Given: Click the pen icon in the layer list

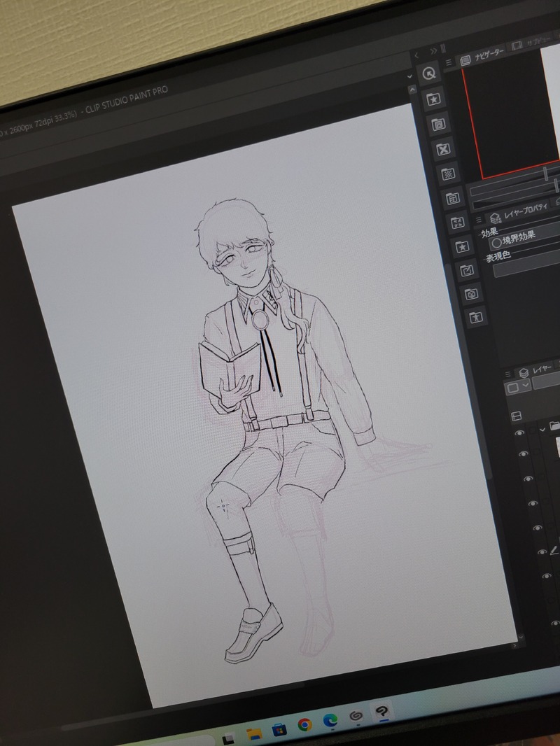Looking at the screenshot, I should [554, 551].
